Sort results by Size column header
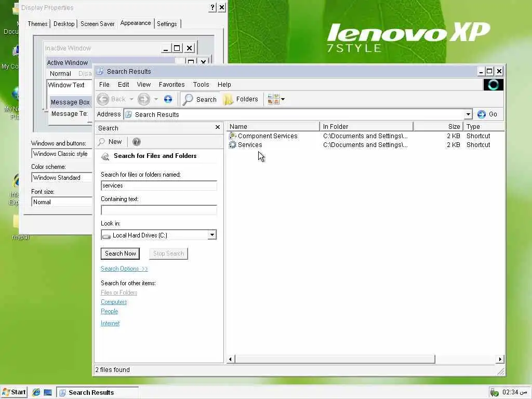 pyautogui.click(x=438, y=127)
